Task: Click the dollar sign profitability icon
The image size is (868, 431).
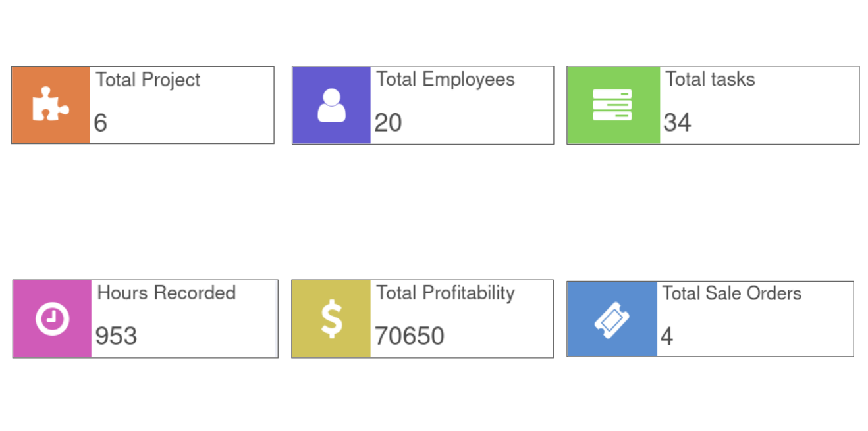Action: pyautogui.click(x=331, y=319)
